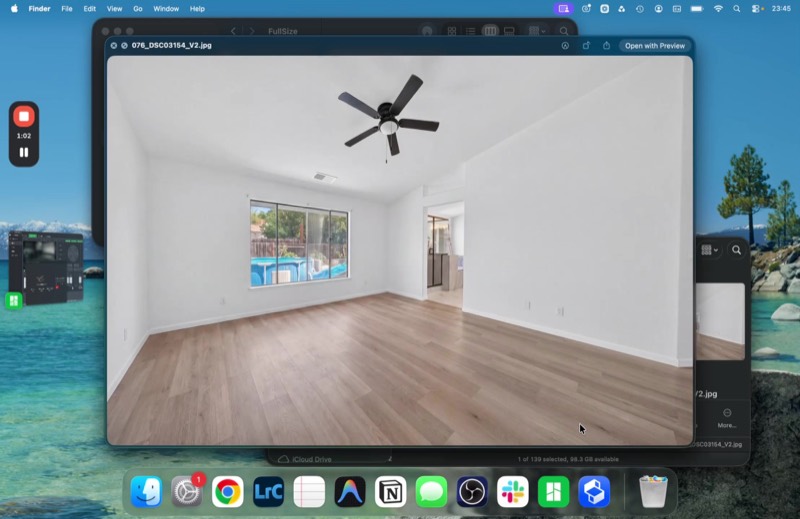Open Notion from the Dock

(x=390, y=491)
